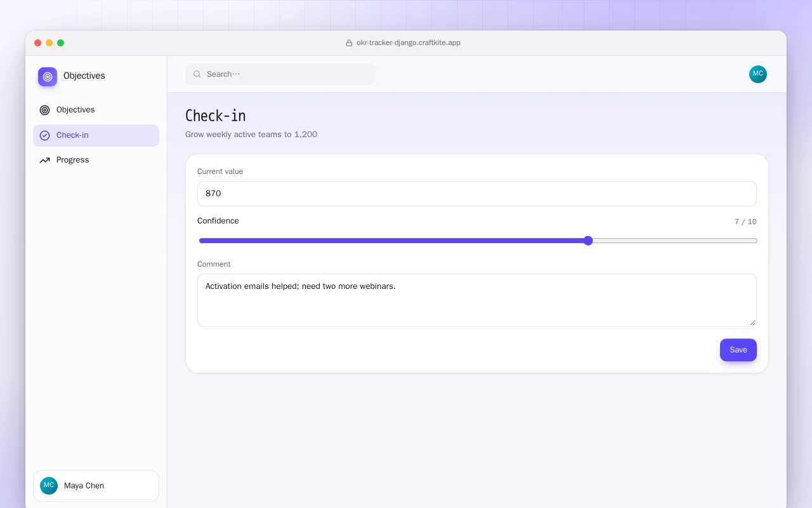Screen dimensions: 812x508
Task: Click into the Comment text area
Action: tap(477, 300)
